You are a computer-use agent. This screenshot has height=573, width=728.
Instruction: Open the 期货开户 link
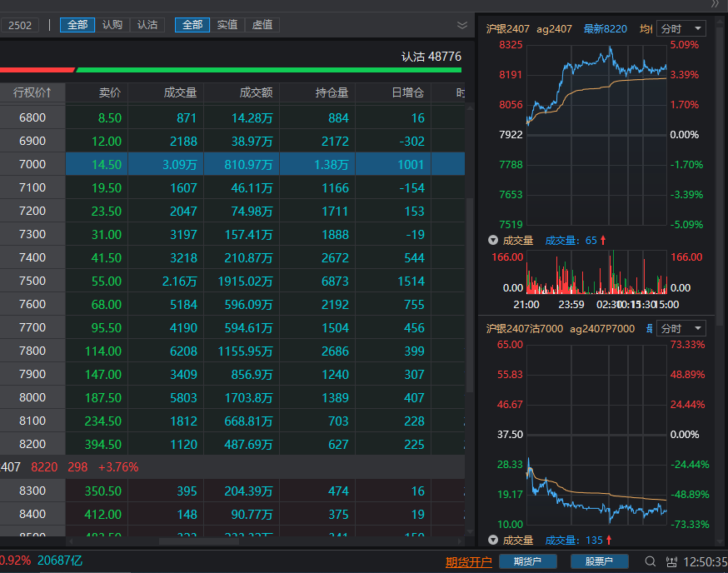468,562
